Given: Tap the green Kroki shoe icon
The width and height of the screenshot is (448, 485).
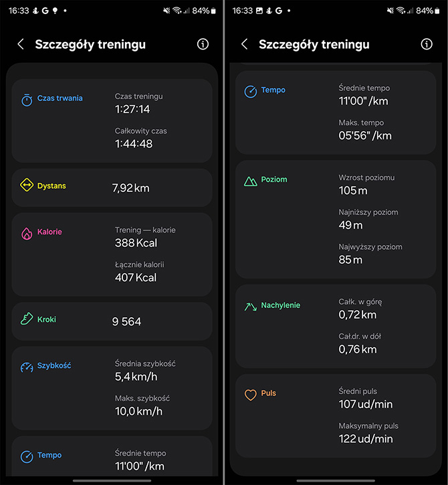Looking at the screenshot, I should pos(27,319).
